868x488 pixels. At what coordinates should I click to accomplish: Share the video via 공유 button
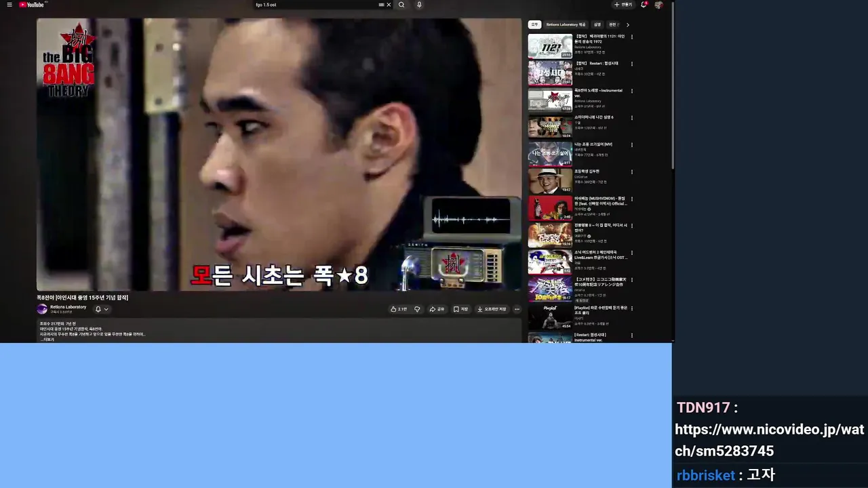[437, 309]
